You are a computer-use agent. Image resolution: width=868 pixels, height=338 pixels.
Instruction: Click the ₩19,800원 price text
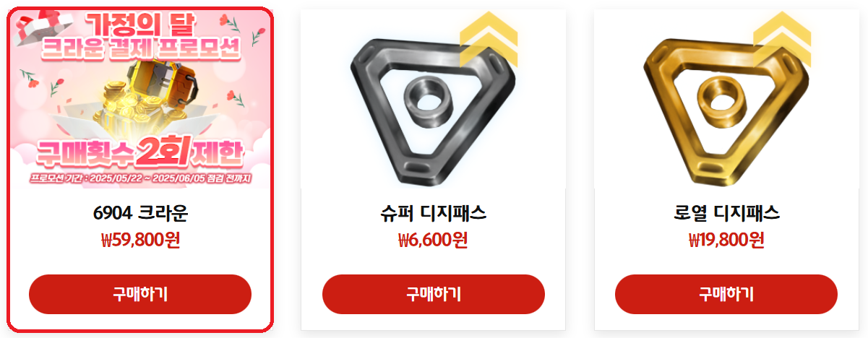726,240
